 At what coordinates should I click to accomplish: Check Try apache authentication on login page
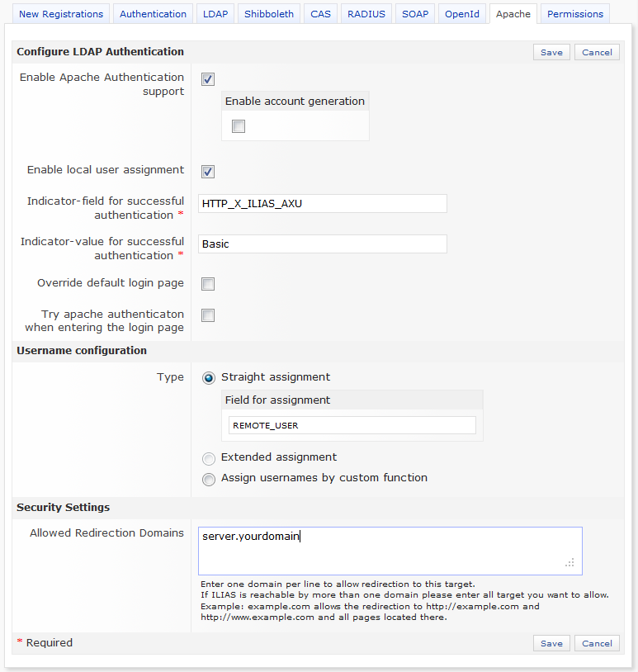(208, 315)
